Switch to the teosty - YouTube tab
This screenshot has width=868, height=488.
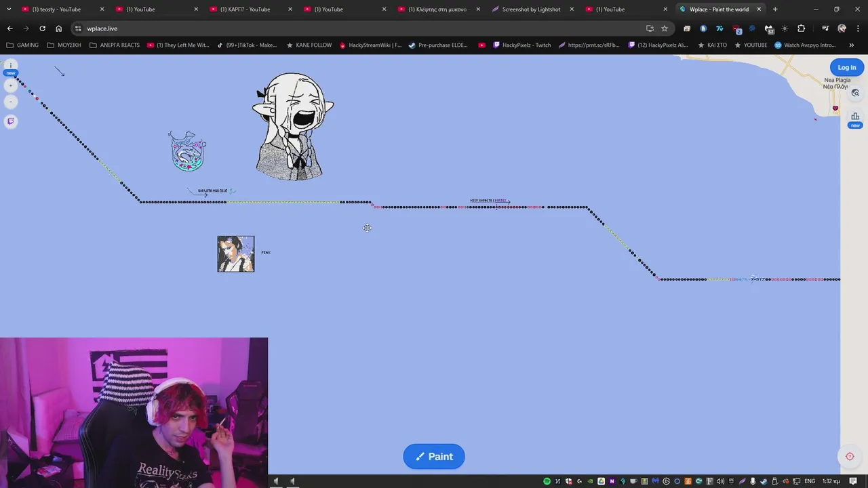click(x=62, y=9)
